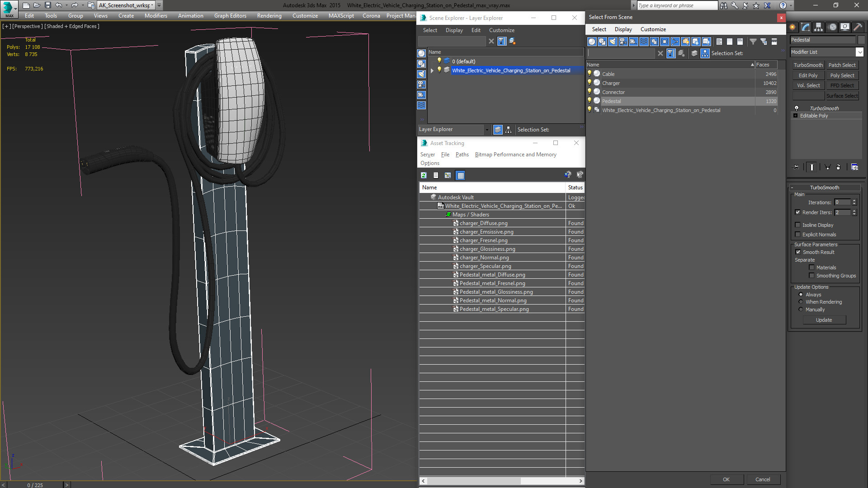Click Display Lights filter in Scene Explorer sidebar
Image resolution: width=868 pixels, height=488 pixels.
pyautogui.click(x=421, y=74)
